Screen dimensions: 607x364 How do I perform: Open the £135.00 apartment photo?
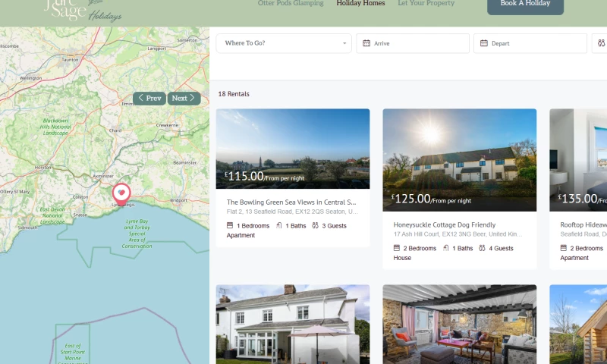click(x=578, y=160)
